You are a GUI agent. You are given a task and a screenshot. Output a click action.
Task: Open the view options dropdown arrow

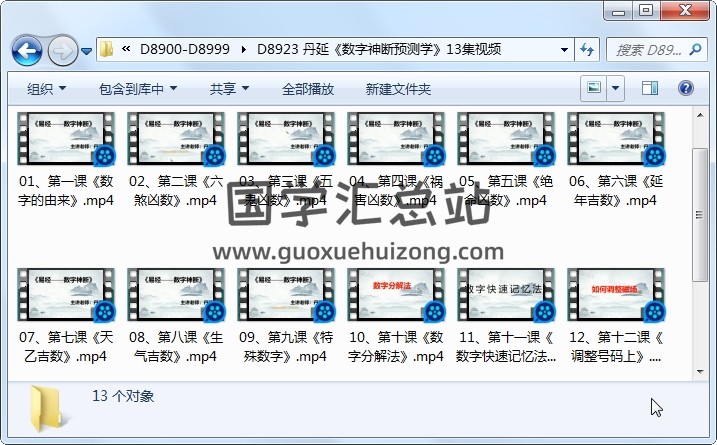pos(615,88)
